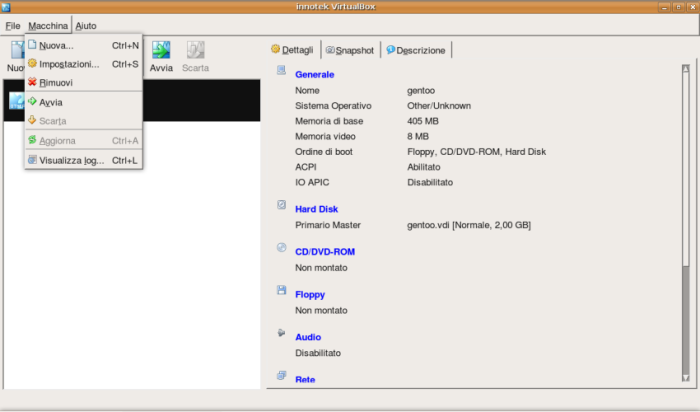Click the 'Floppy, CD/DVD-ROM, Hard Disk' boot order
Viewport: 700px width, 412px height.
pos(476,152)
